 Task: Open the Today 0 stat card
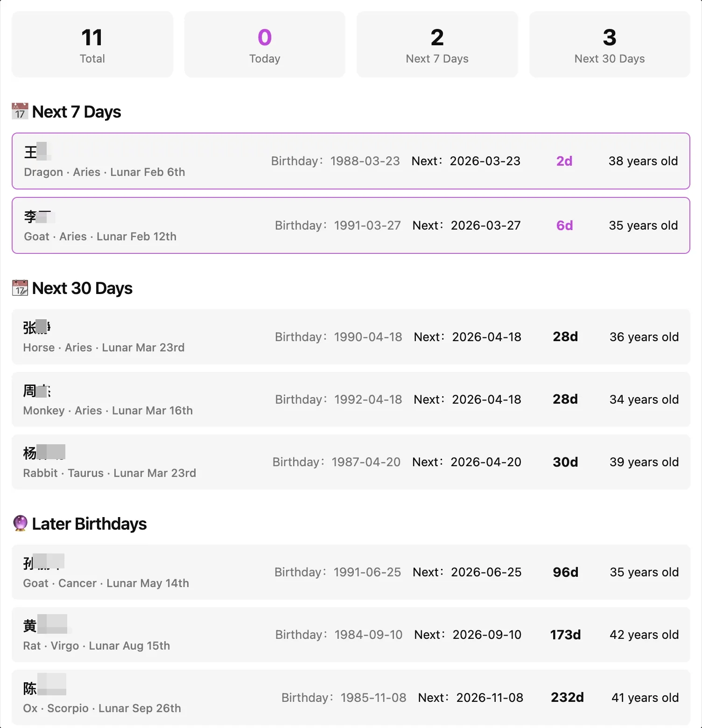point(265,44)
